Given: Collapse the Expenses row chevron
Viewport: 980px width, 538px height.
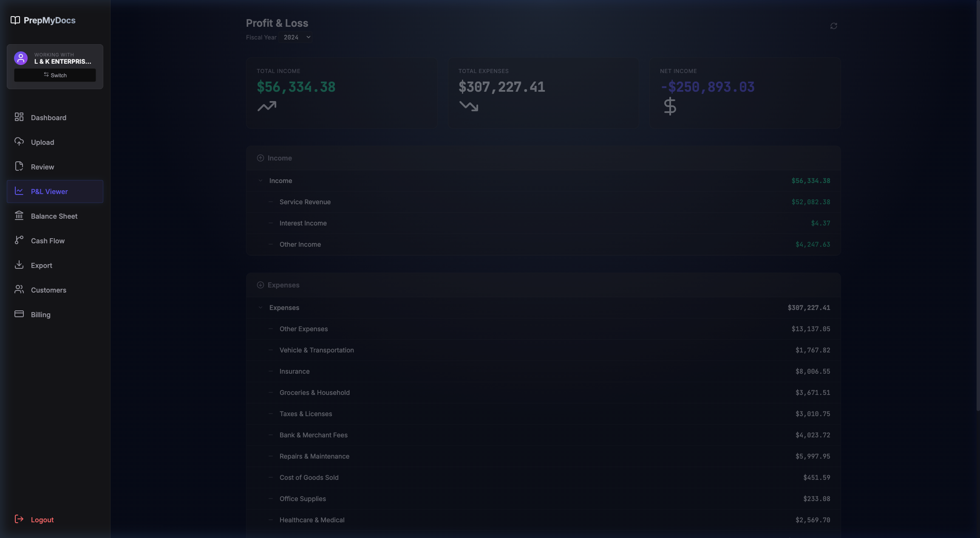Looking at the screenshot, I should point(261,307).
